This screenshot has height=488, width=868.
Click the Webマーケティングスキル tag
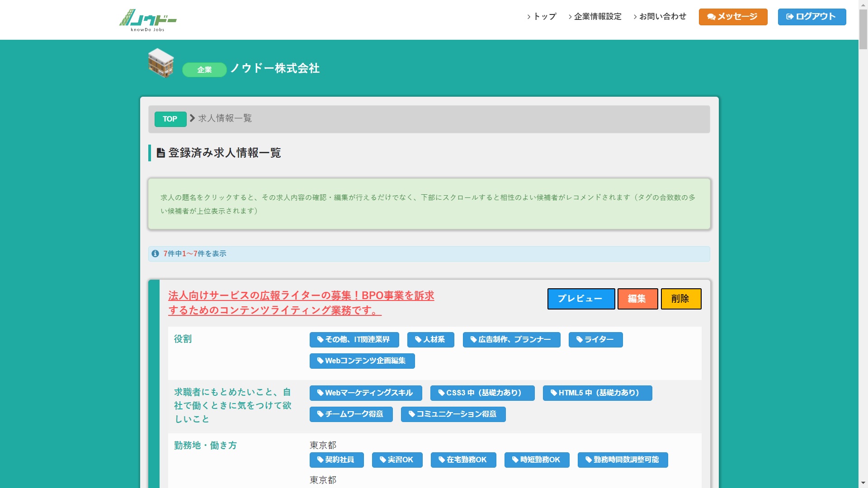pyautogui.click(x=366, y=393)
